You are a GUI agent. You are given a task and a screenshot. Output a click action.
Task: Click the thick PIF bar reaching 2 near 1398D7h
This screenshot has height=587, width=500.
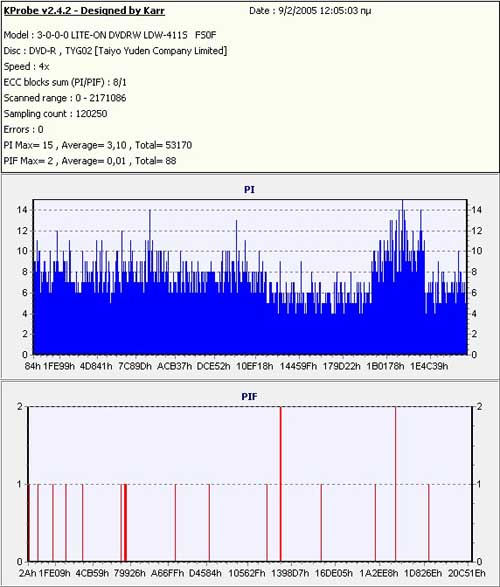280,484
